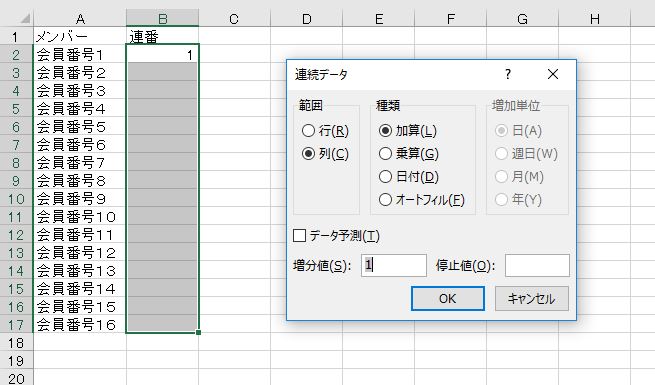Select row 1 header

[x=16, y=36]
